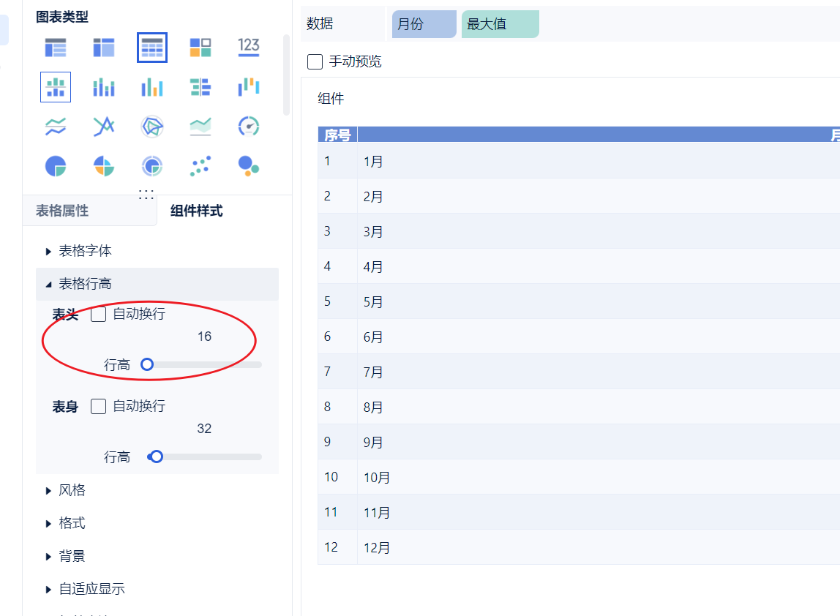Image resolution: width=840 pixels, height=616 pixels.
Task: Select the radar chart icon
Action: coord(152,127)
